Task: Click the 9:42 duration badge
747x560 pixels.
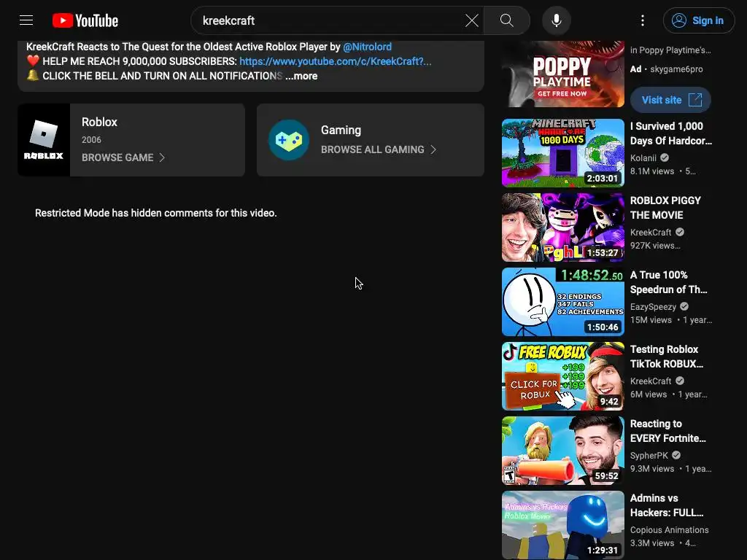Action: 609,401
